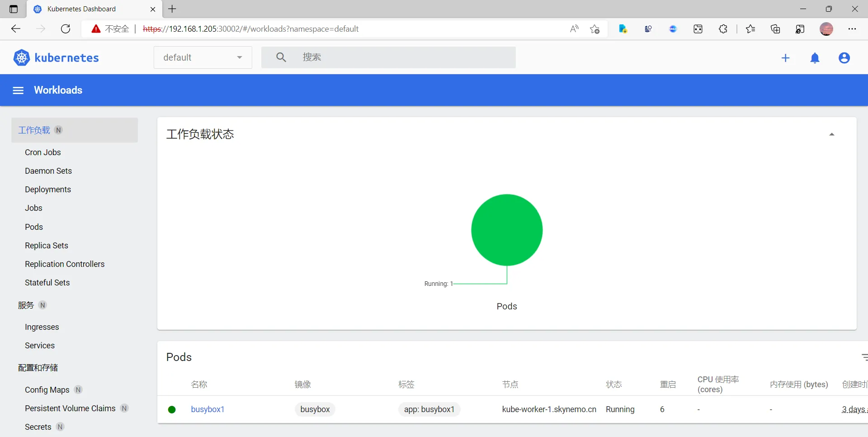Click the 状态 column header
The image size is (868, 437).
click(614, 385)
